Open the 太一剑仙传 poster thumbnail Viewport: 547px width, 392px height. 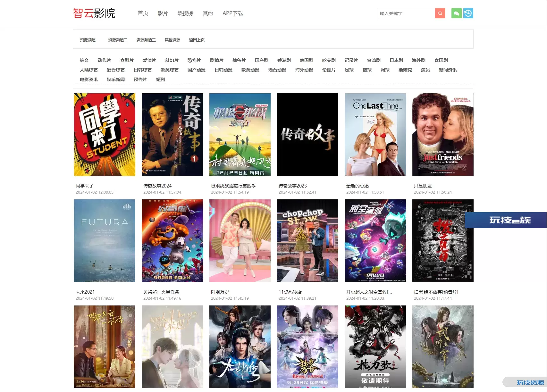(x=240, y=347)
